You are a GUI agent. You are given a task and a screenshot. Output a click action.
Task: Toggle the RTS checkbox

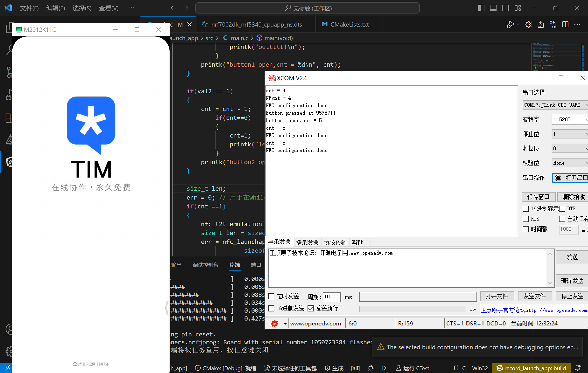pos(525,219)
